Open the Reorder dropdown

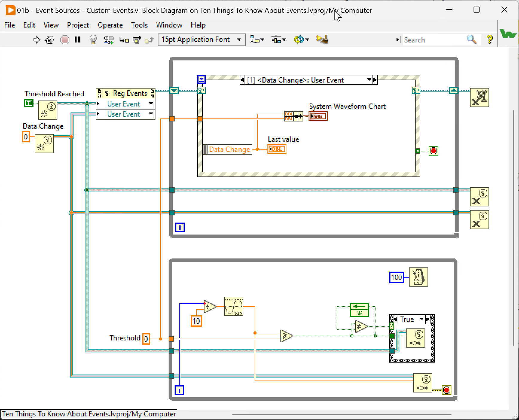[301, 40]
